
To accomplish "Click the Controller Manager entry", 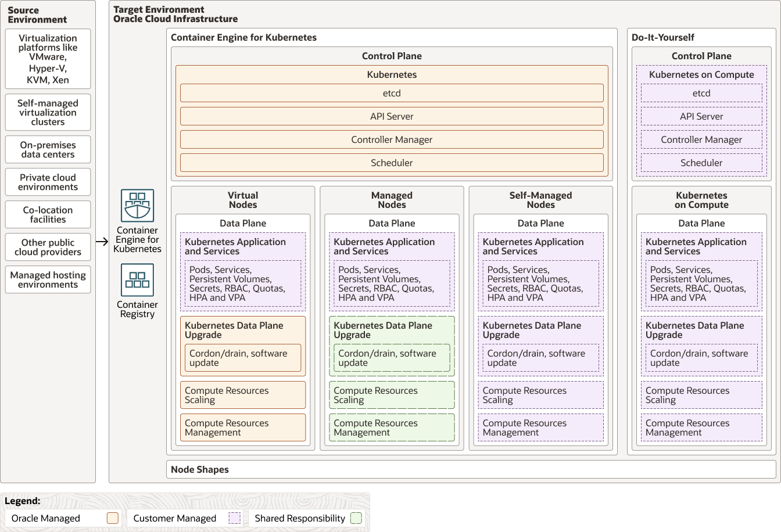I will click(x=392, y=139).
